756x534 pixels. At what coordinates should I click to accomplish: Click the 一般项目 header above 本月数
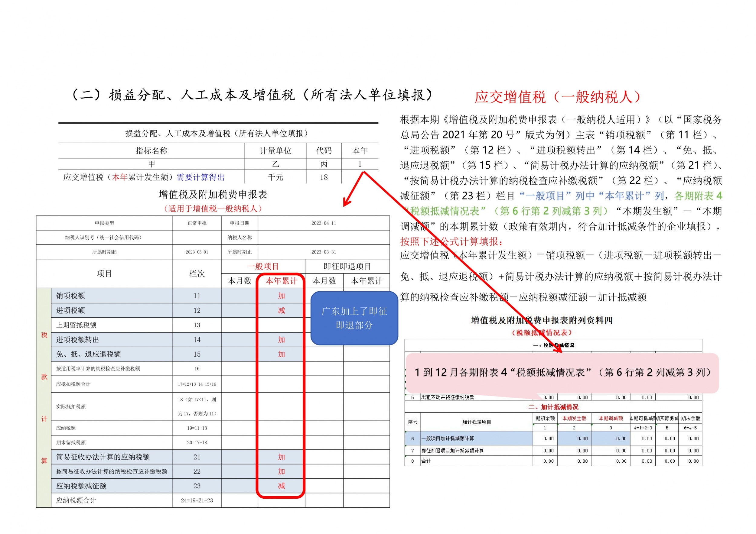click(263, 266)
